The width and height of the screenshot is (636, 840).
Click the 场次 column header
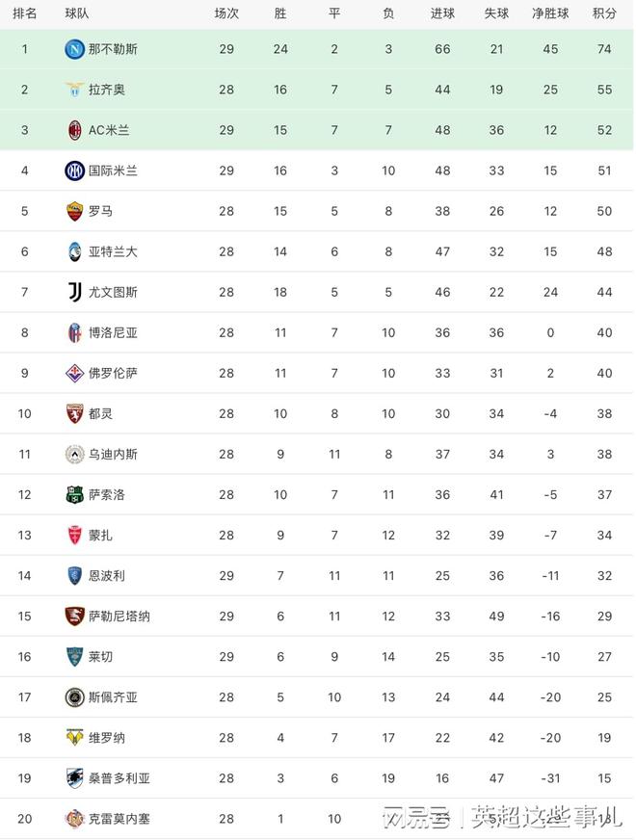[x=226, y=13]
